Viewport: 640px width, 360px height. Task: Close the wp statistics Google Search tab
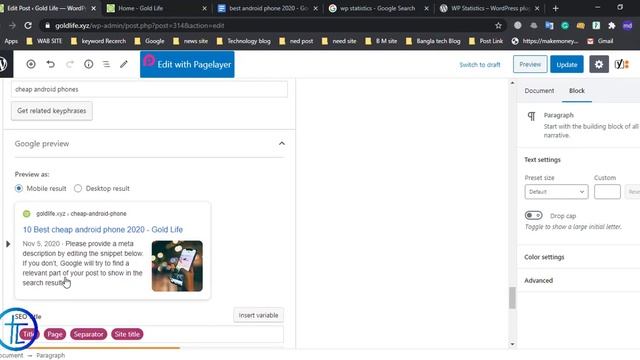[x=427, y=8]
